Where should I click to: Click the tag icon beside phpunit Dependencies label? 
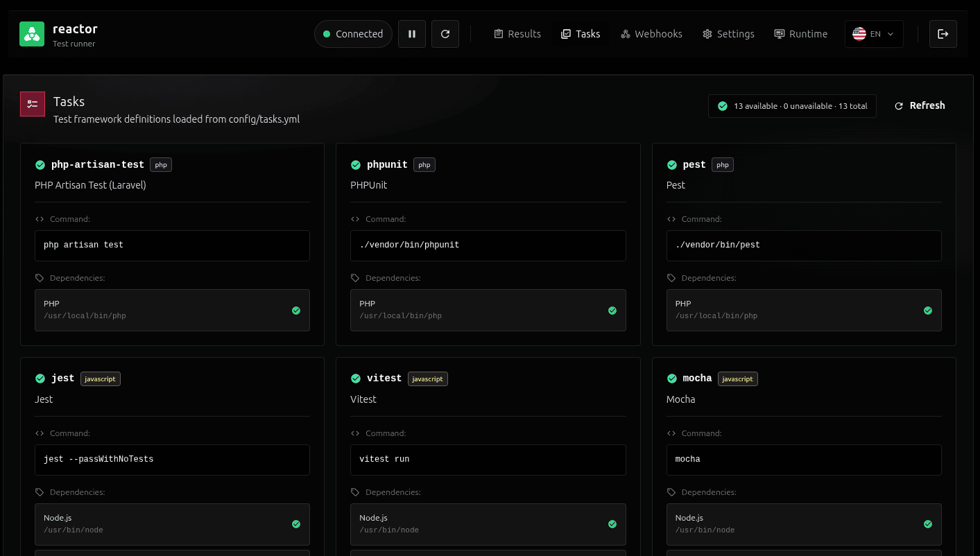355,278
